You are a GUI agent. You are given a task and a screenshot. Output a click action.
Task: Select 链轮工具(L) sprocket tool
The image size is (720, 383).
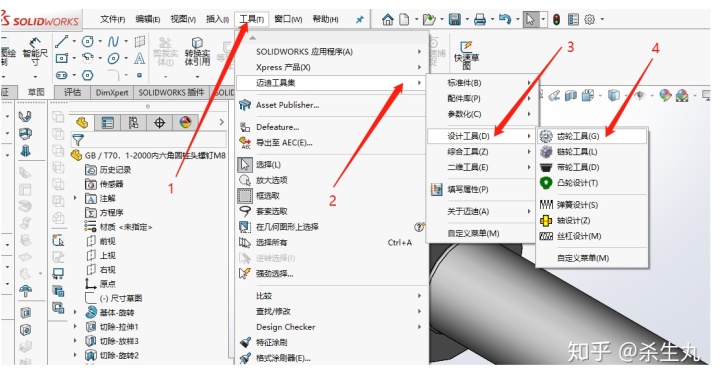pos(592,152)
